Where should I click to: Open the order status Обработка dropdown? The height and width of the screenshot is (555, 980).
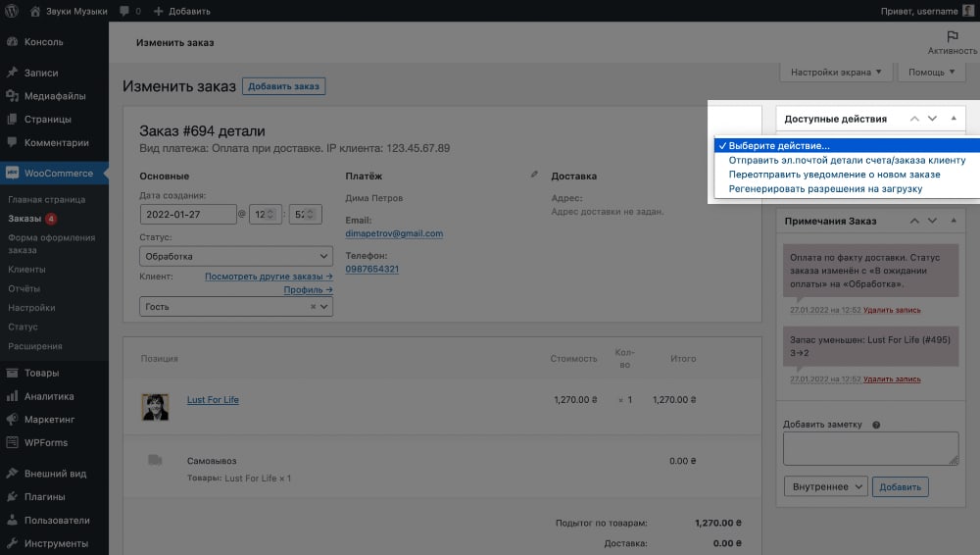click(236, 257)
